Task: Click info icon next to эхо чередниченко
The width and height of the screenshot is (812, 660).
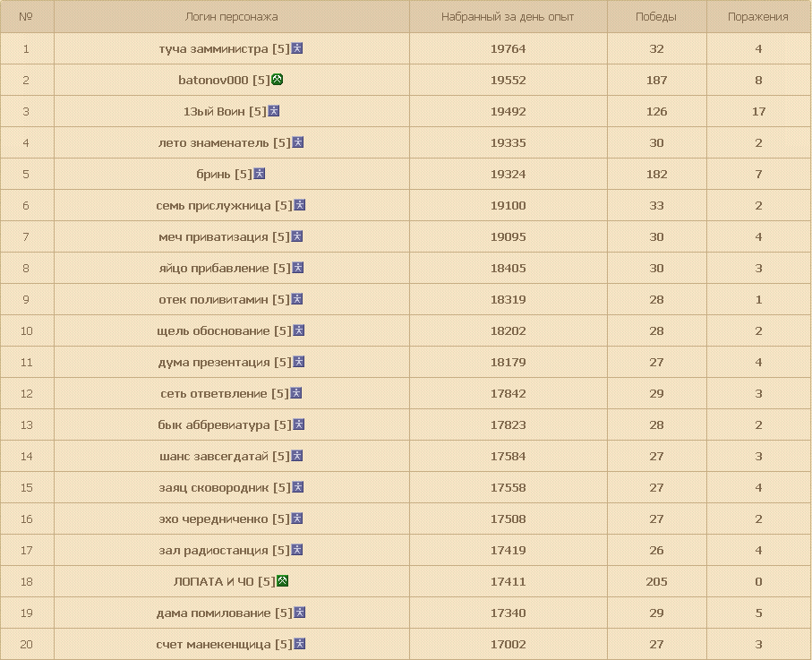Action: point(296,518)
